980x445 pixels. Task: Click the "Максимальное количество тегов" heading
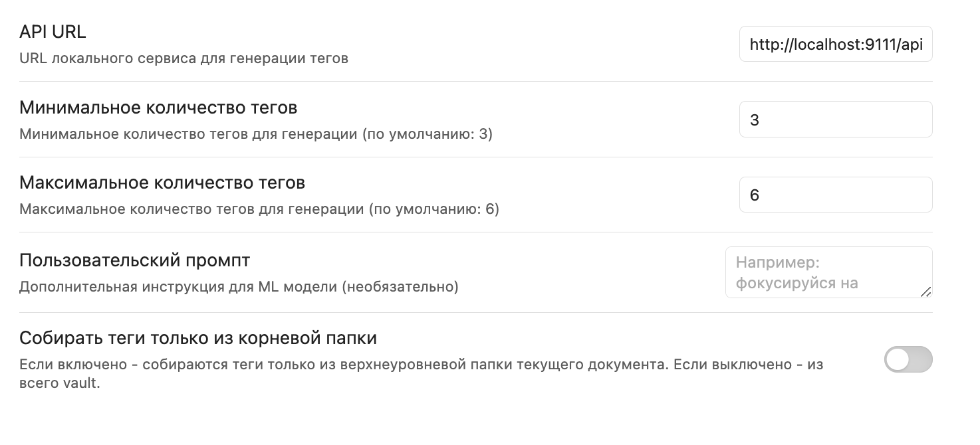(x=162, y=182)
